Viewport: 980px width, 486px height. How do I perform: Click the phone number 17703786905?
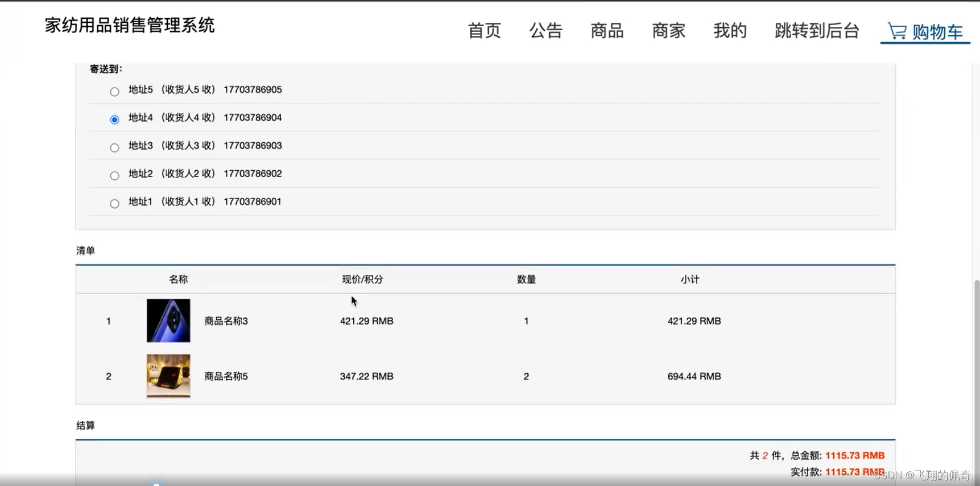(253, 89)
